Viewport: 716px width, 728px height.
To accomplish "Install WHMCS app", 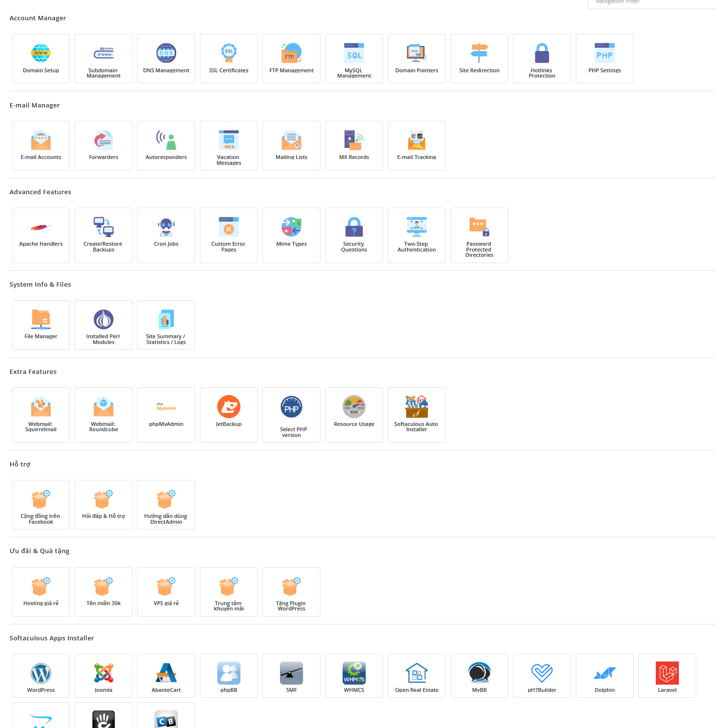I will point(354,675).
